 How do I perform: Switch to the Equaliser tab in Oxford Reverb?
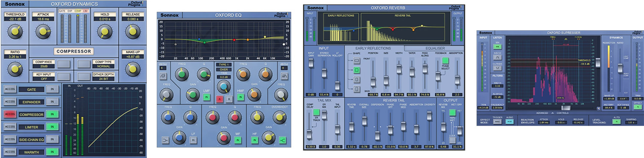[x=435, y=49]
